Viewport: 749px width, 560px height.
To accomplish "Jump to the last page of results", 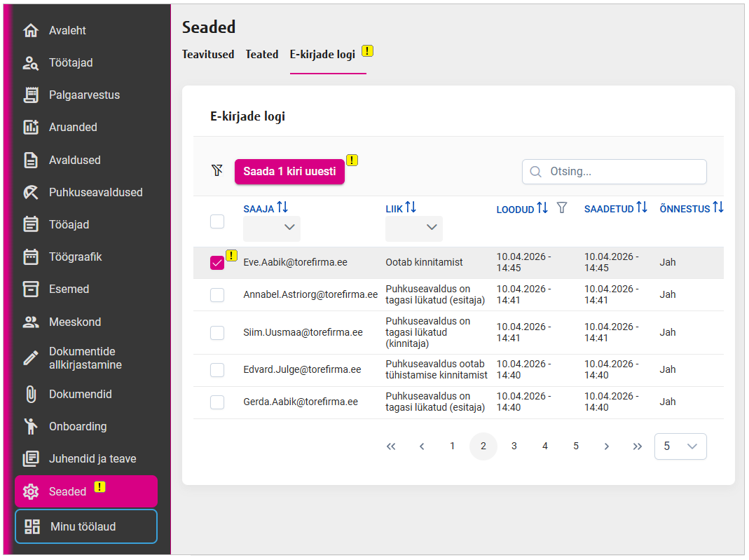I will (x=637, y=446).
